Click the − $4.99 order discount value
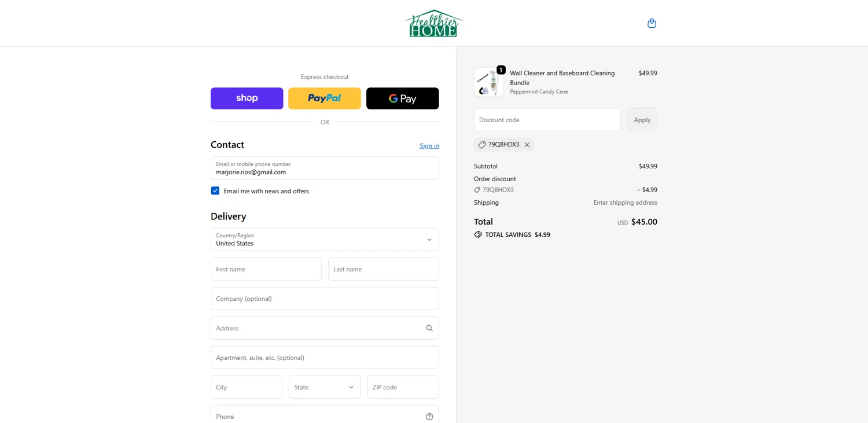Viewport: 868px width, 423px height. 647,190
